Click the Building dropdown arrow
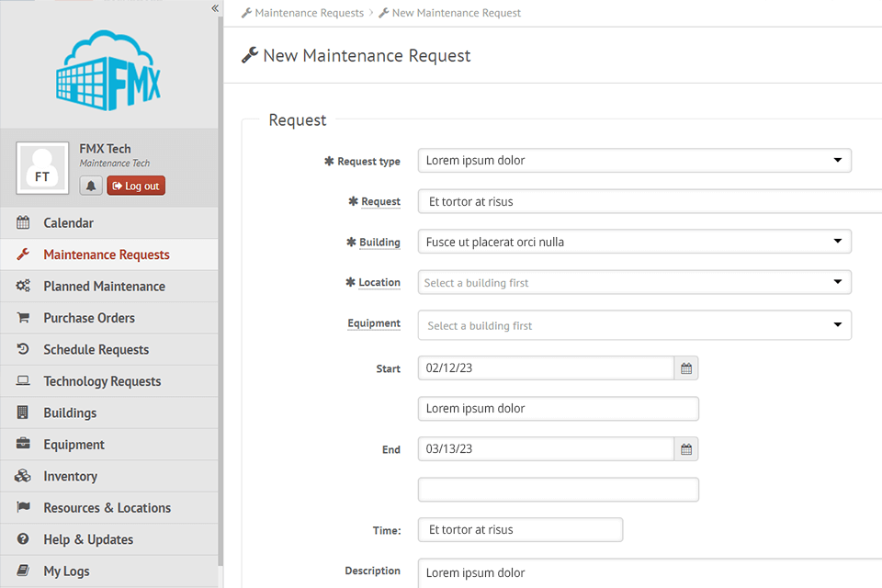This screenshot has height=588, width=882. pos(838,242)
